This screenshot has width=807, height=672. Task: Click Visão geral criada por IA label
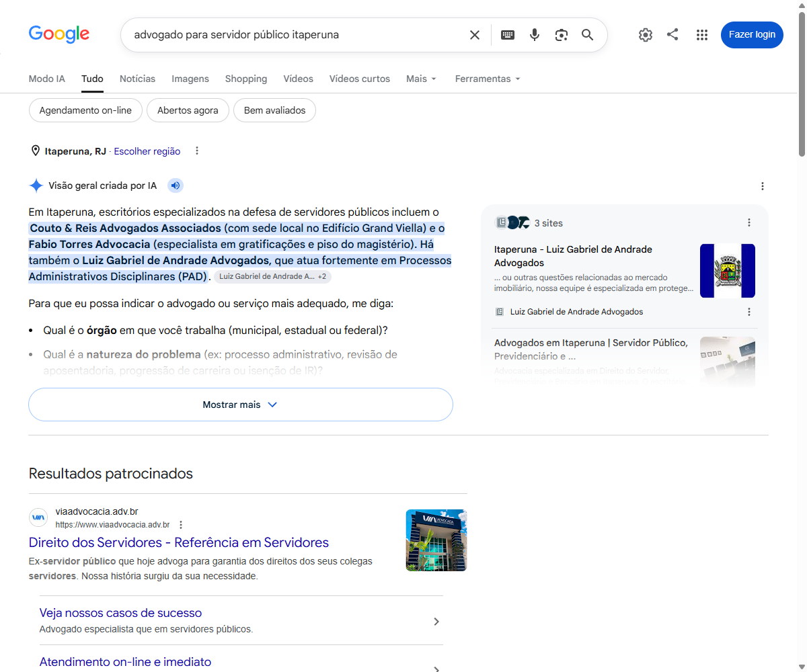click(x=103, y=185)
